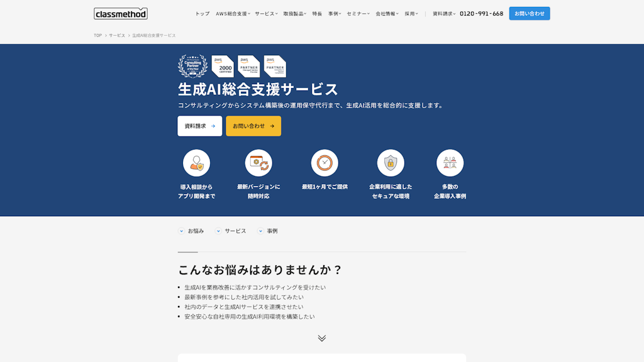Click the Consulting Partner of the Year badge
Viewport: 644px width, 362px height.
tap(192, 66)
